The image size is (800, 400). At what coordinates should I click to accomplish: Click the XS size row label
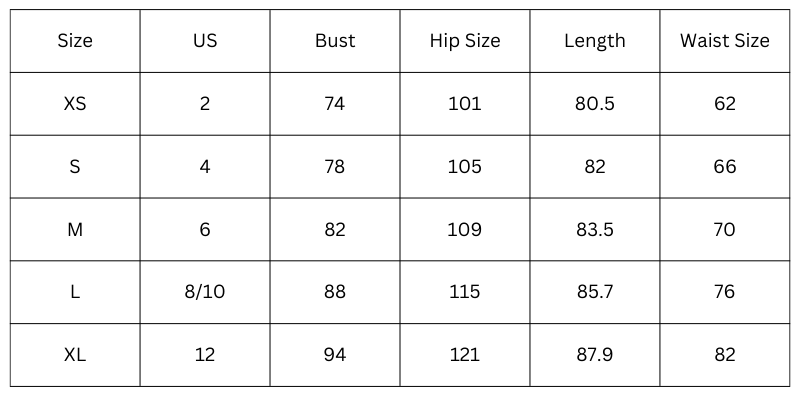pyautogui.click(x=75, y=104)
